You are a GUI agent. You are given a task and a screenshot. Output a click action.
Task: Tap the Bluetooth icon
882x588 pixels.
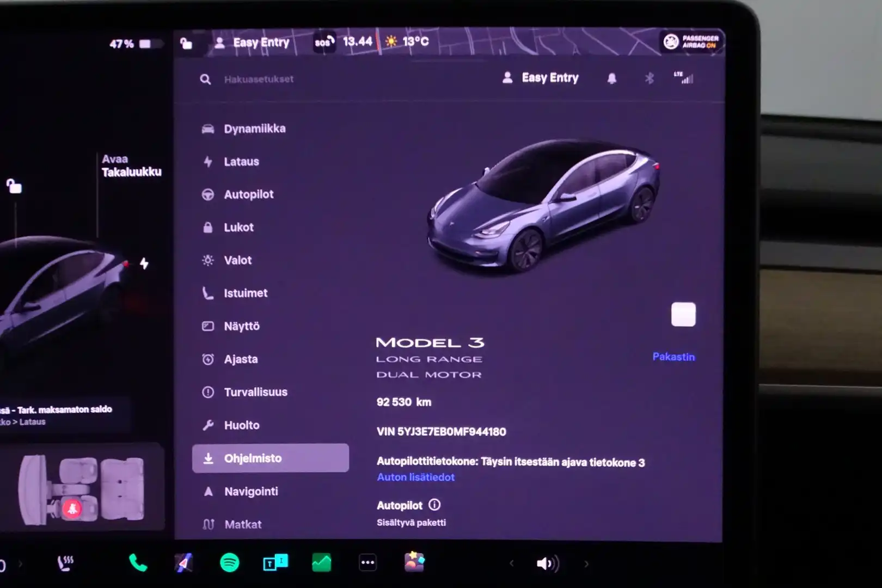pos(649,78)
